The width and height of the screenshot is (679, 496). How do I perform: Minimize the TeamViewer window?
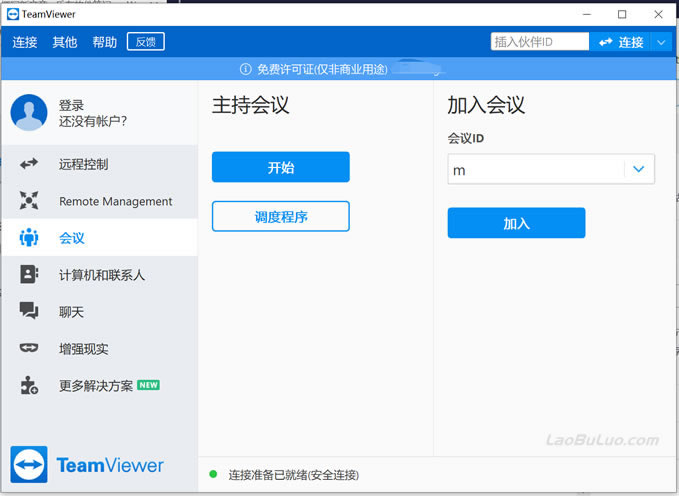pyautogui.click(x=587, y=14)
